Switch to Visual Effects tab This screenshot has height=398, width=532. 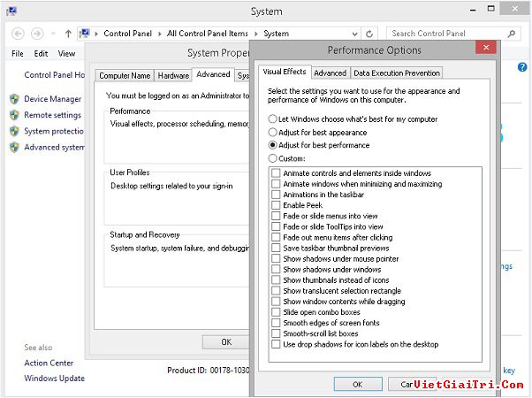pyautogui.click(x=285, y=72)
